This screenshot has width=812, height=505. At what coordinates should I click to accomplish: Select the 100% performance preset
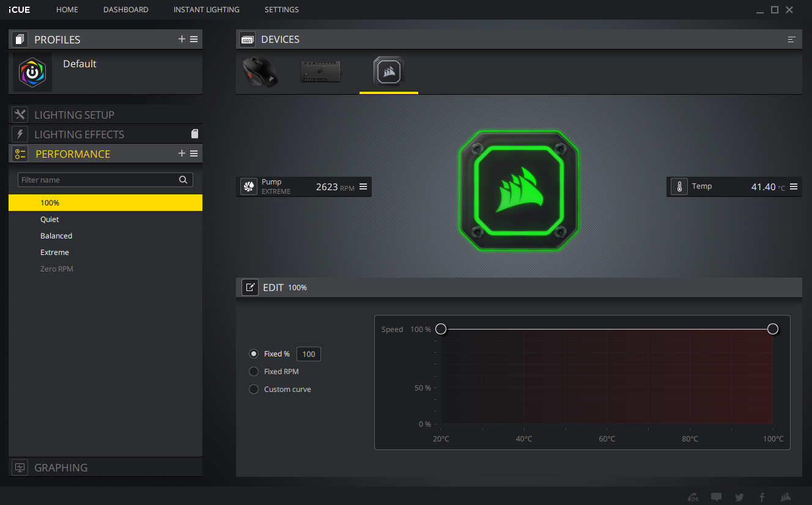(x=105, y=203)
